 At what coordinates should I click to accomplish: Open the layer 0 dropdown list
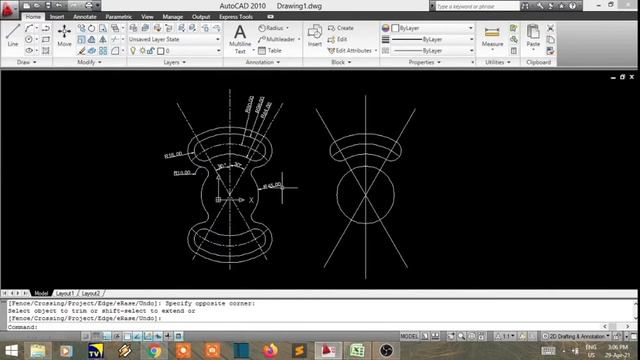(x=174, y=51)
